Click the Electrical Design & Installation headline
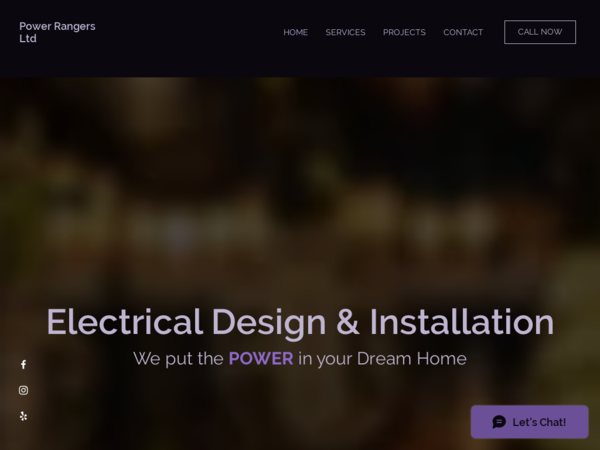 [300, 322]
